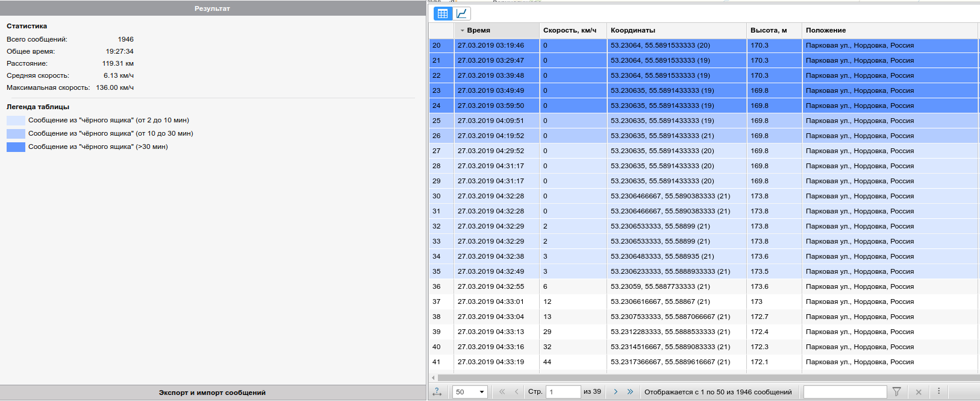
Task: Sort by Скорость, км/ч column header
Action: (x=570, y=30)
